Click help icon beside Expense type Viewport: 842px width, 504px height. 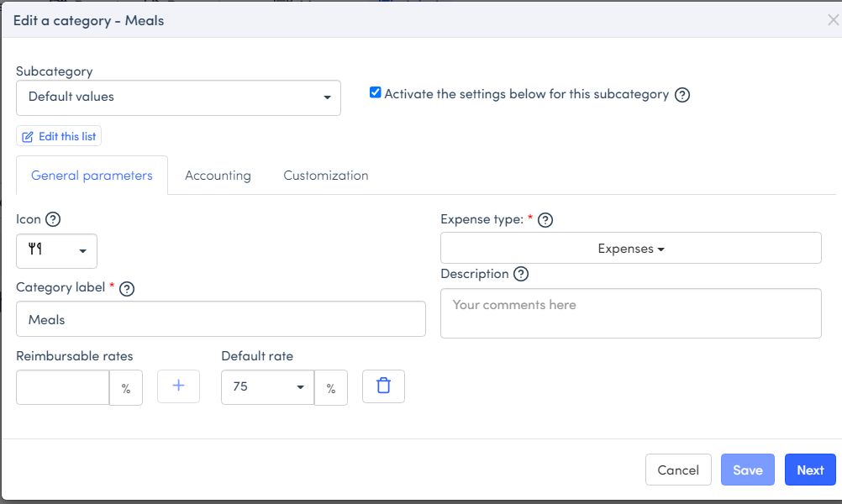pyautogui.click(x=545, y=220)
